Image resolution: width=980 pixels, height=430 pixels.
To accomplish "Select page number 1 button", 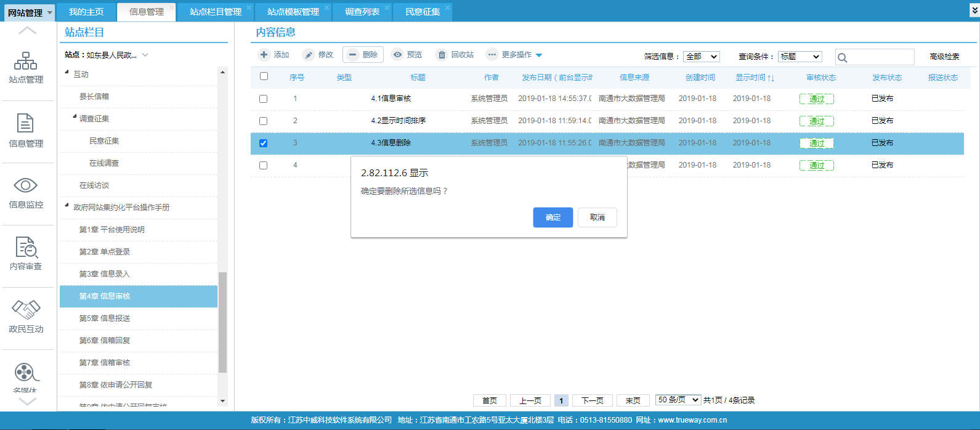I will pos(561,400).
